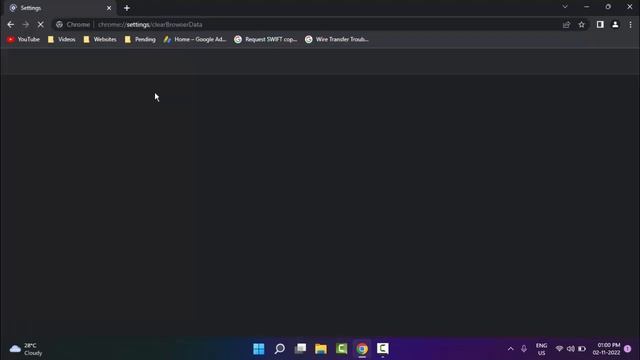
Task: Stop loading the Settings page
Action: pyautogui.click(x=40, y=24)
